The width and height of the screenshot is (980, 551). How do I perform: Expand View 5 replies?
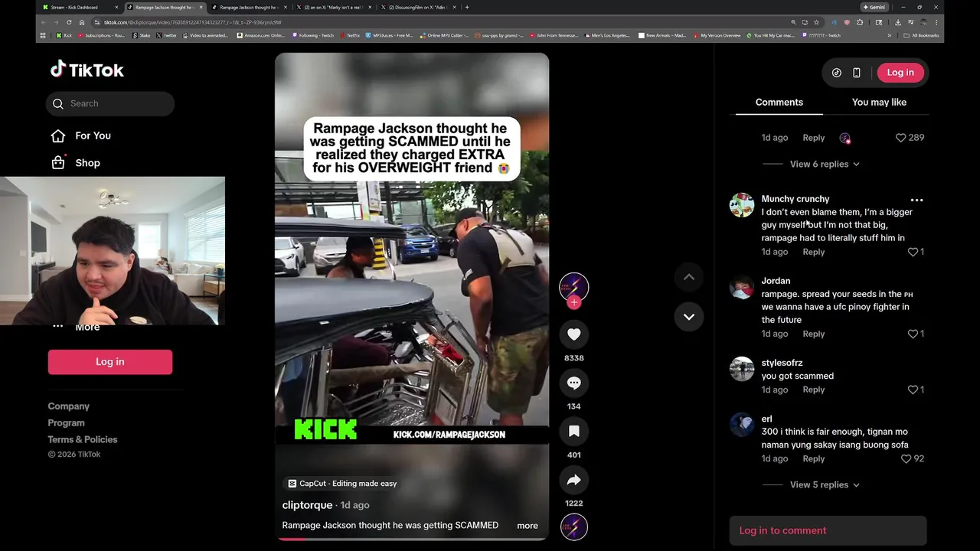pyautogui.click(x=825, y=484)
